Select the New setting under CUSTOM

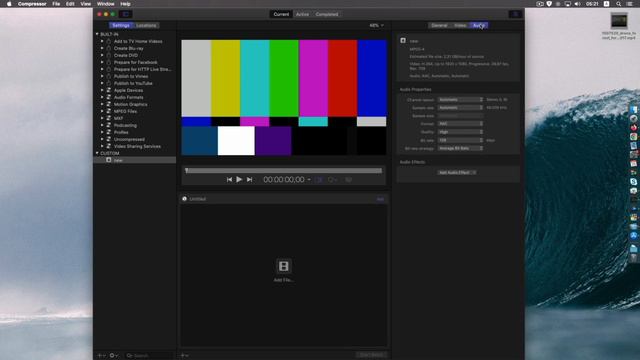pyautogui.click(x=135, y=160)
